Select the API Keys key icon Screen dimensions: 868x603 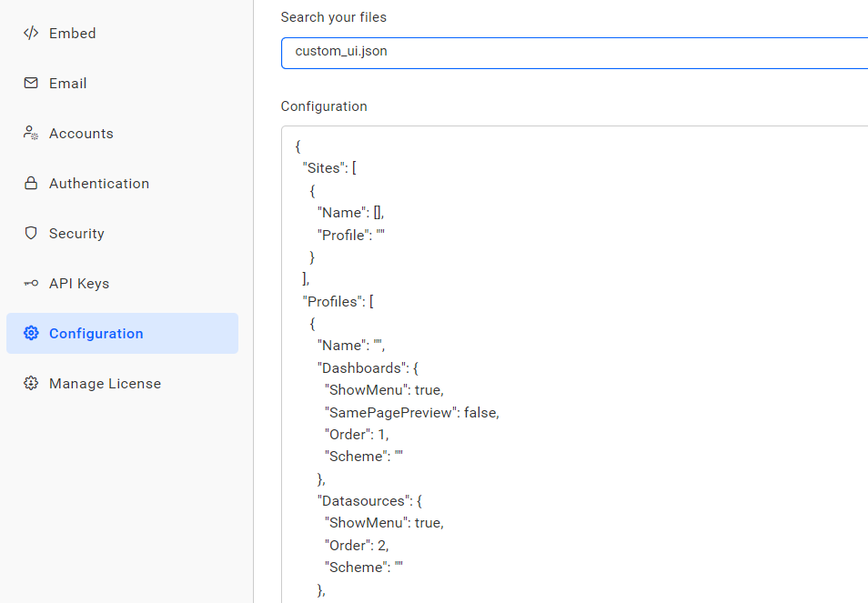[29, 283]
